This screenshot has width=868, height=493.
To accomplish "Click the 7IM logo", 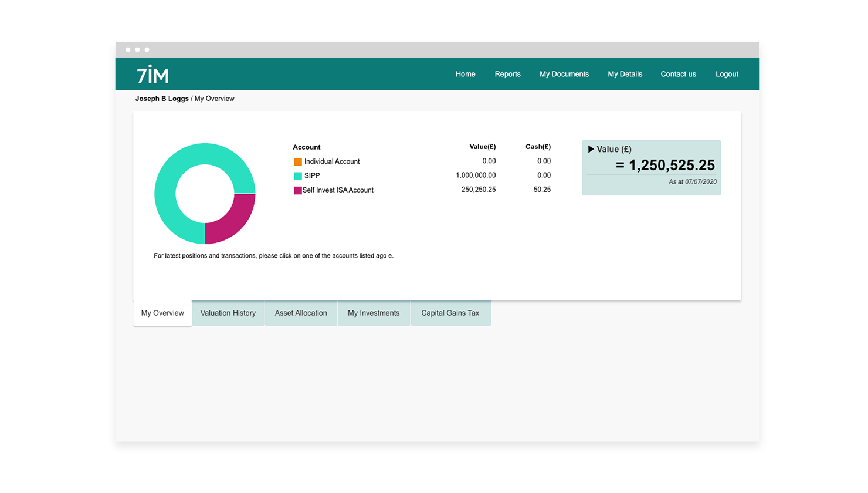I will [x=154, y=74].
